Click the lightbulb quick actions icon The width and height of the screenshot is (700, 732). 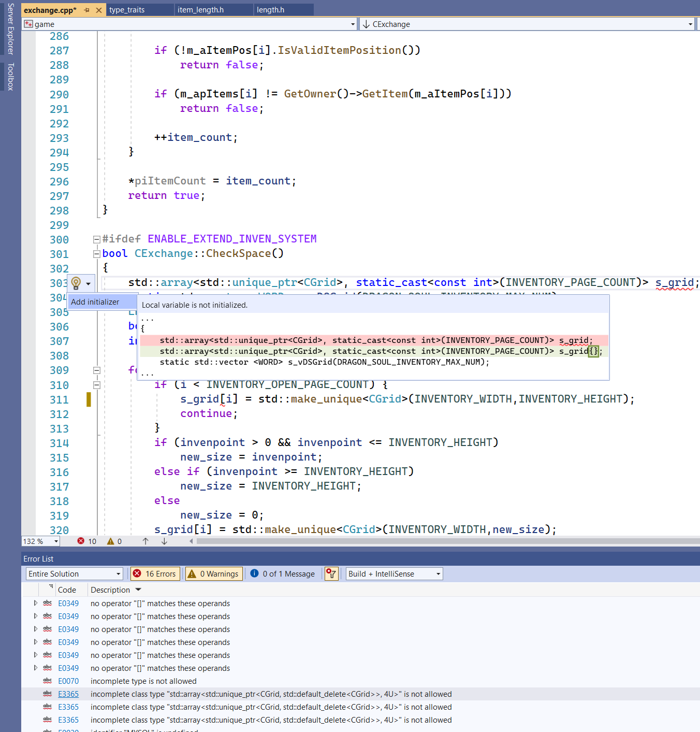click(76, 283)
